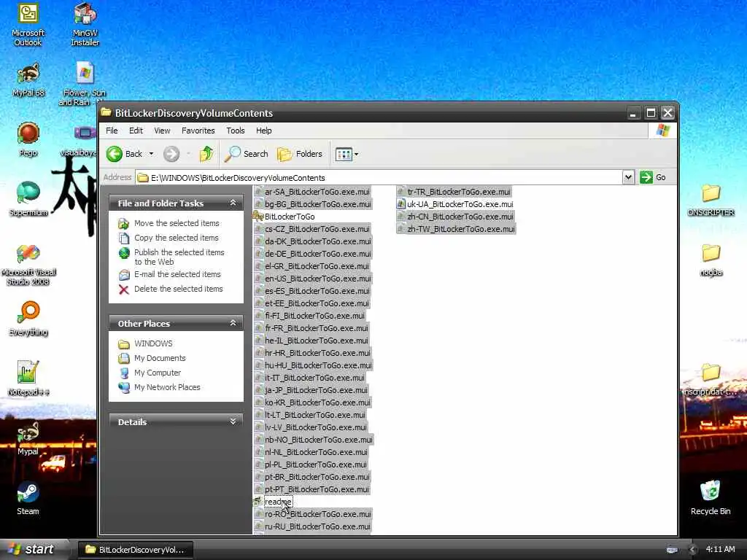Select Microsoft Outlook desktop icon
This screenshot has width=747, height=560.
point(28,25)
